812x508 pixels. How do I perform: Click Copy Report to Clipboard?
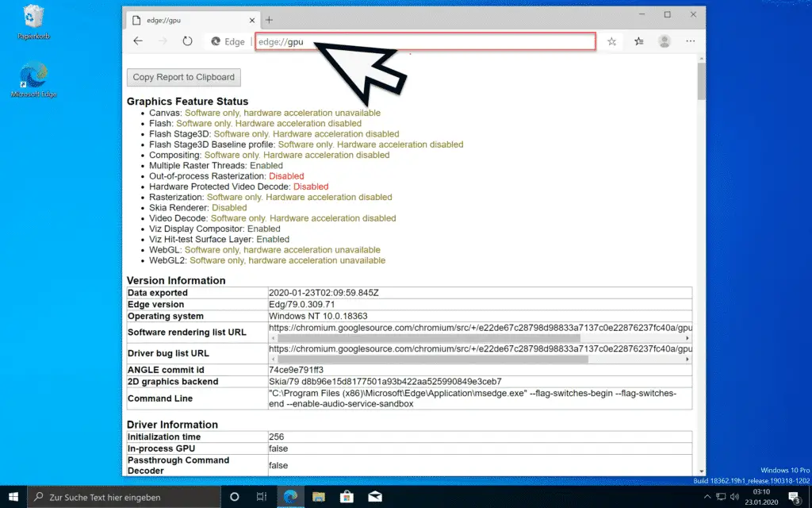[x=184, y=77]
